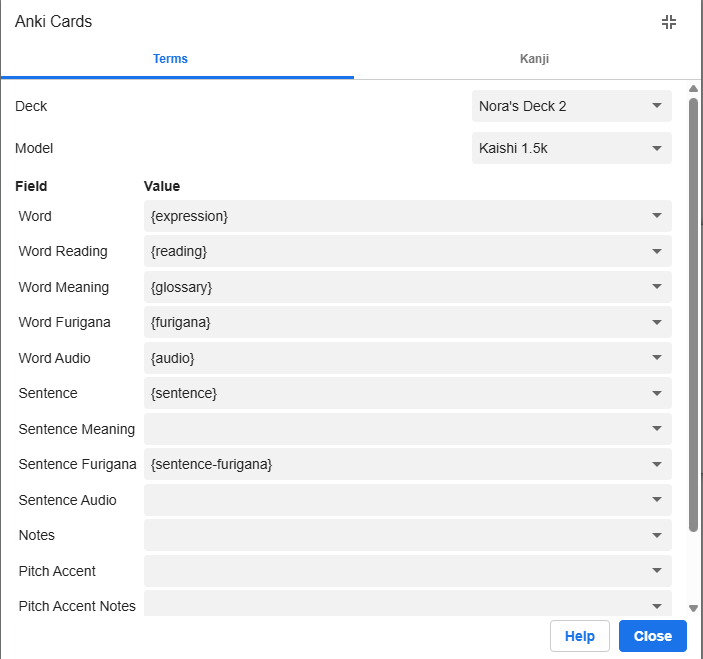The image size is (703, 659).
Task: Switch to the Terms tab
Action: [x=170, y=59]
